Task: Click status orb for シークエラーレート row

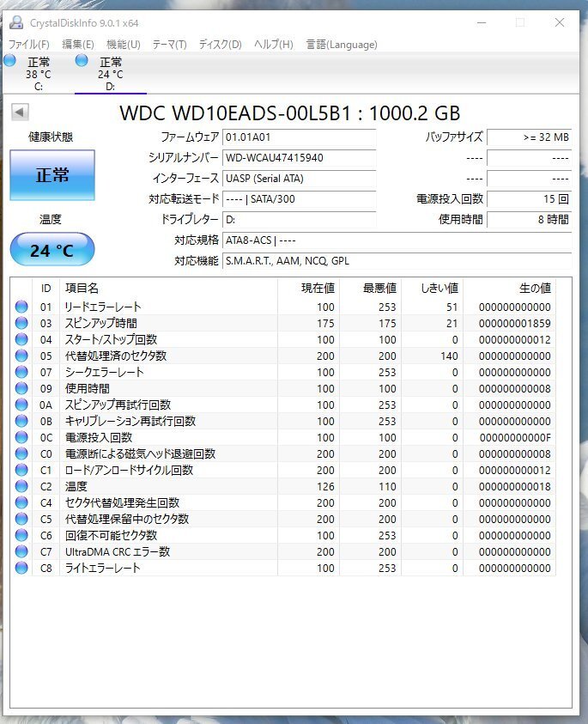Action: (x=21, y=372)
